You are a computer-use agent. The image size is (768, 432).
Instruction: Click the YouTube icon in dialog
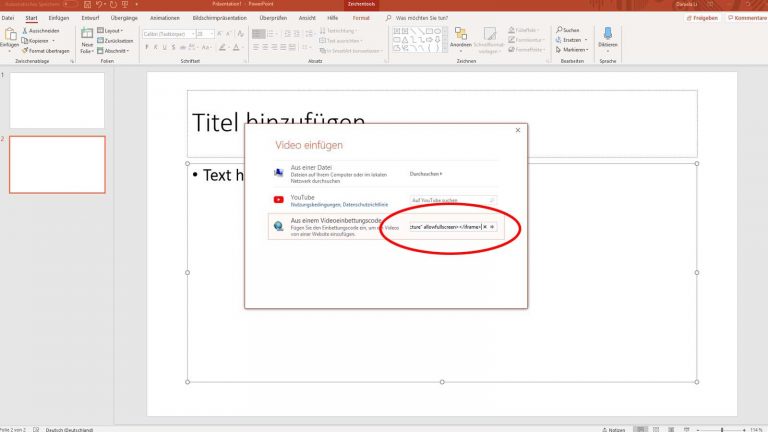click(277, 199)
